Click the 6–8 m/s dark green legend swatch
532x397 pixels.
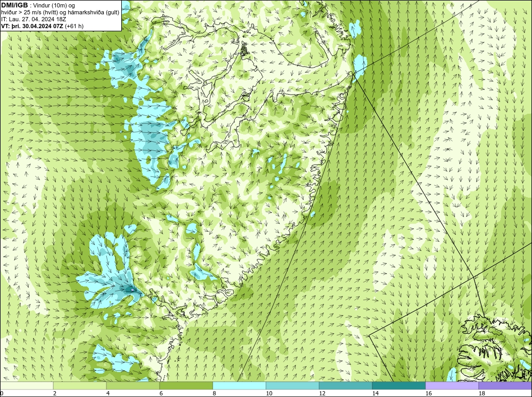click(186, 385)
